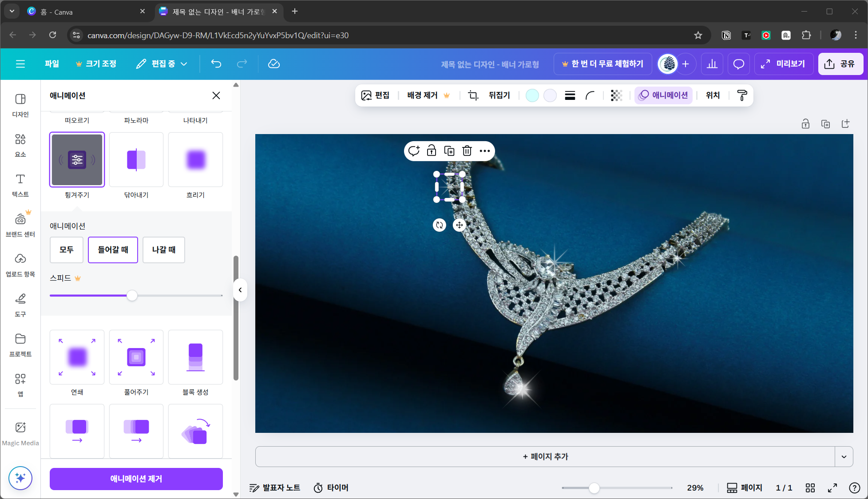Expand the 편집 중 mode dropdown

(162, 64)
